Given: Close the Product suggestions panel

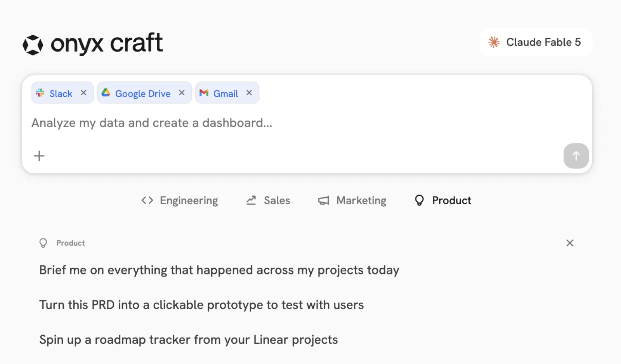Looking at the screenshot, I should coord(570,243).
